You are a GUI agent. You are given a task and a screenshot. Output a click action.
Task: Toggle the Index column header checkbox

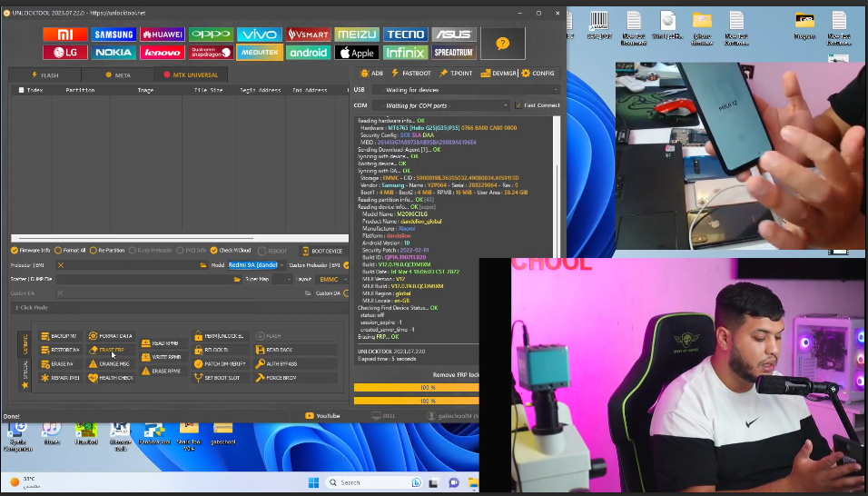pos(22,90)
